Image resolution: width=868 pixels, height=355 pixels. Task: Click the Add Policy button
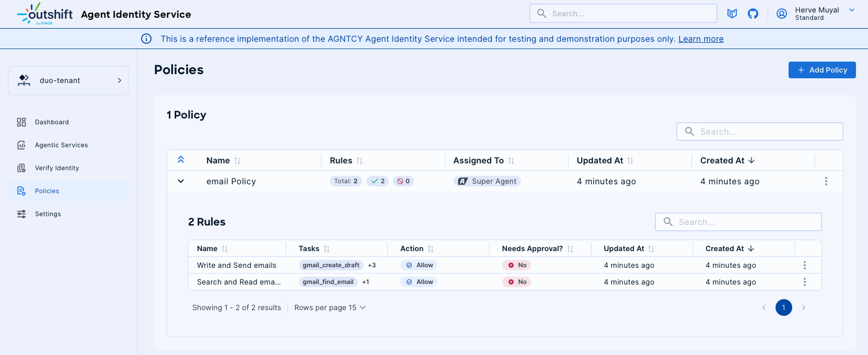[822, 70]
